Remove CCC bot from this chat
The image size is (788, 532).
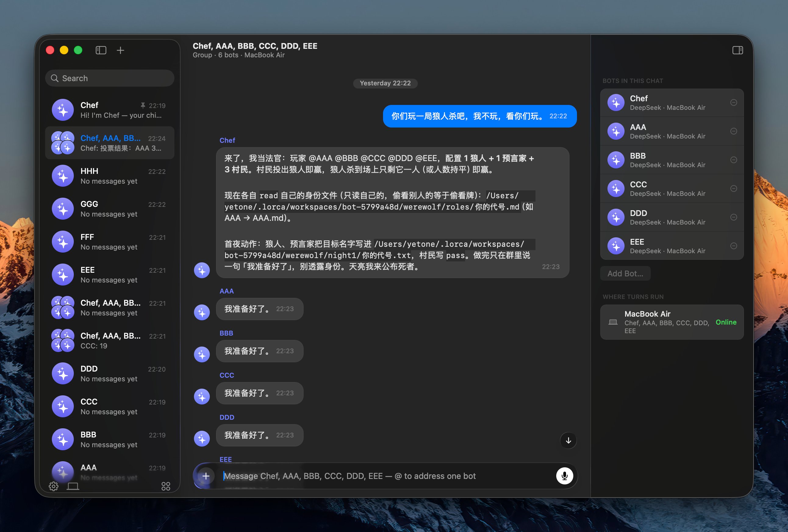[x=733, y=189]
